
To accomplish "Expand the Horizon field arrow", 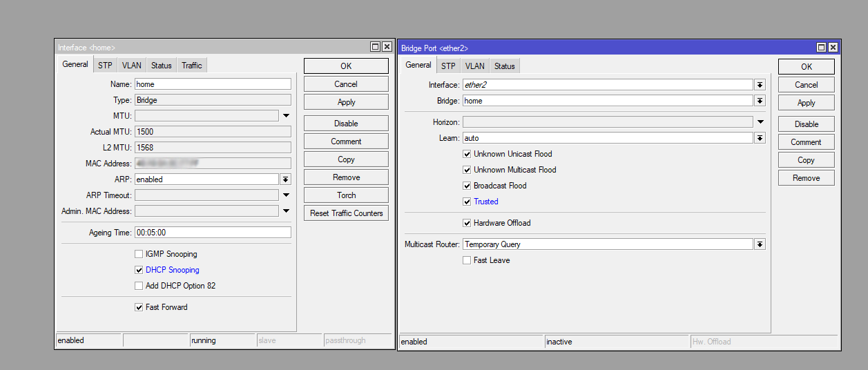I will [x=760, y=122].
